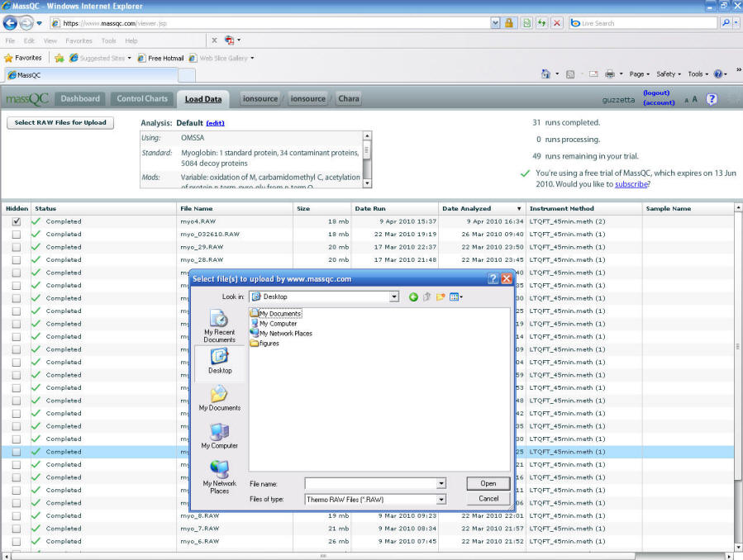Open the Help menu
Image resolution: width=743 pixels, height=560 pixels.
coord(131,40)
